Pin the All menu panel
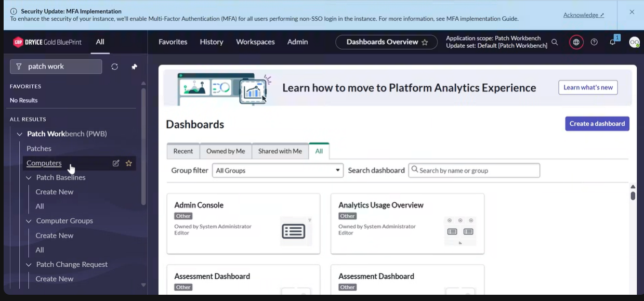Viewport: 644px width, 301px height. point(134,67)
